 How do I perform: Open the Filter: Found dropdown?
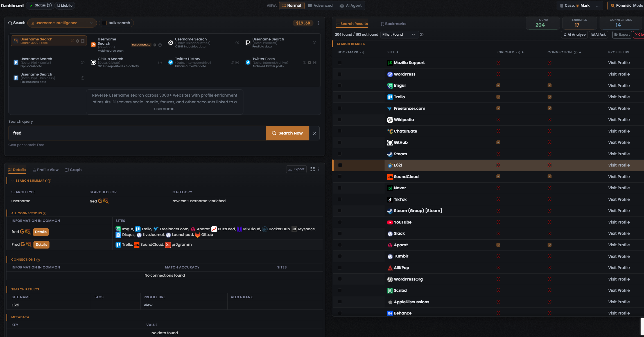pos(399,35)
